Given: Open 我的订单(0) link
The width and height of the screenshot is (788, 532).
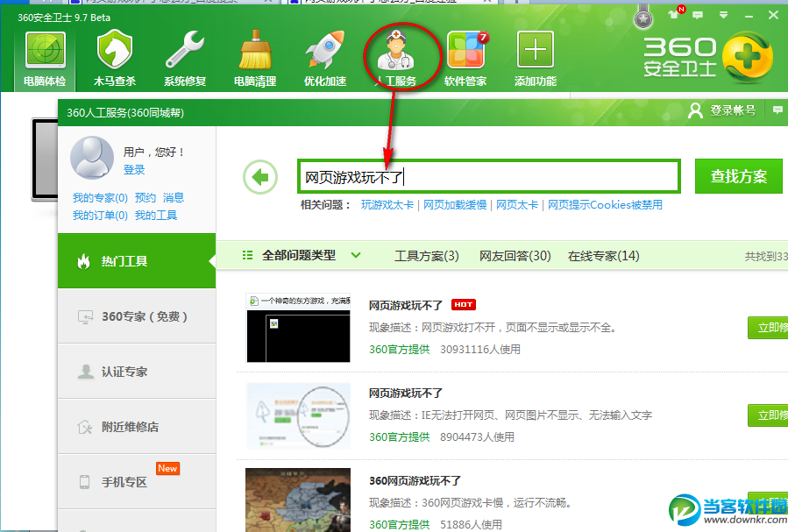Looking at the screenshot, I should click(x=100, y=216).
